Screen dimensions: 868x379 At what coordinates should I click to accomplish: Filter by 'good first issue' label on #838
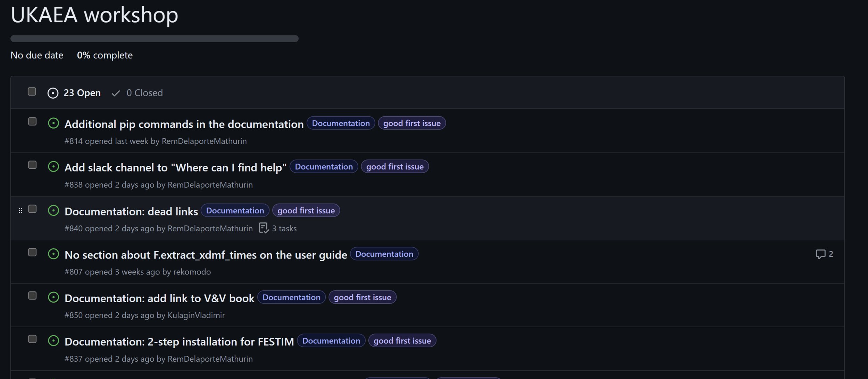(x=394, y=167)
